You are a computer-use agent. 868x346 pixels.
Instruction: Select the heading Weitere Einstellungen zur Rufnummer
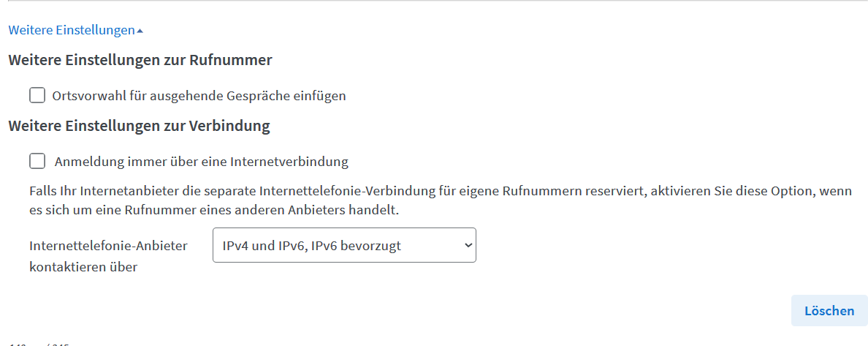click(x=140, y=60)
